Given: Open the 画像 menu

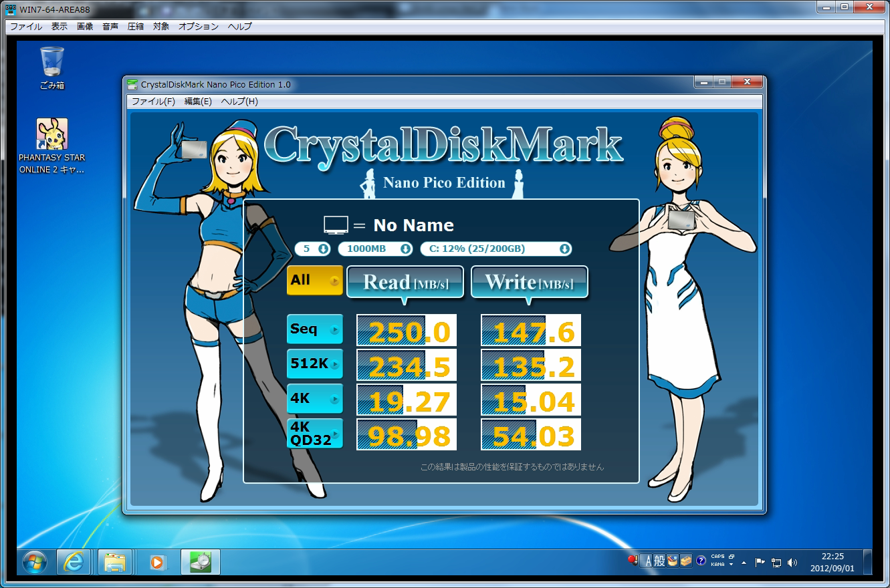Looking at the screenshot, I should click(x=85, y=27).
